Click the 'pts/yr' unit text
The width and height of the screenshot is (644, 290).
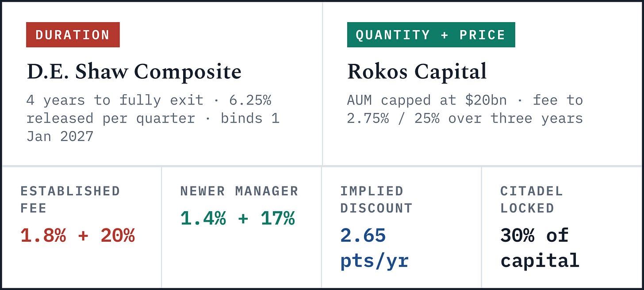(x=375, y=261)
